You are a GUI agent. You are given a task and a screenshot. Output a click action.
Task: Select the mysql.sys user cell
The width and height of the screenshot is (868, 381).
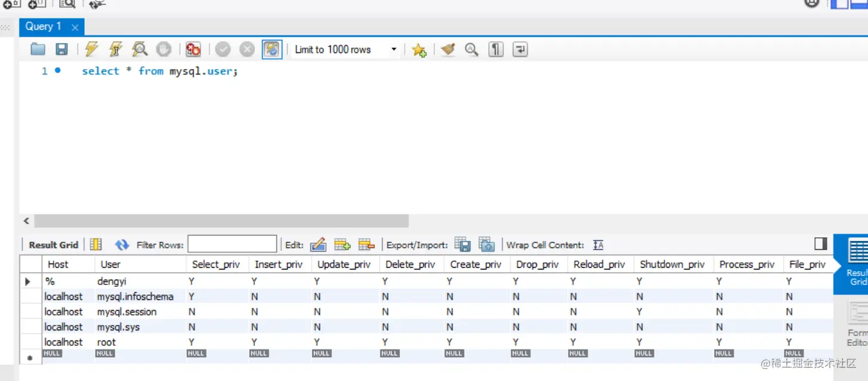pos(140,327)
